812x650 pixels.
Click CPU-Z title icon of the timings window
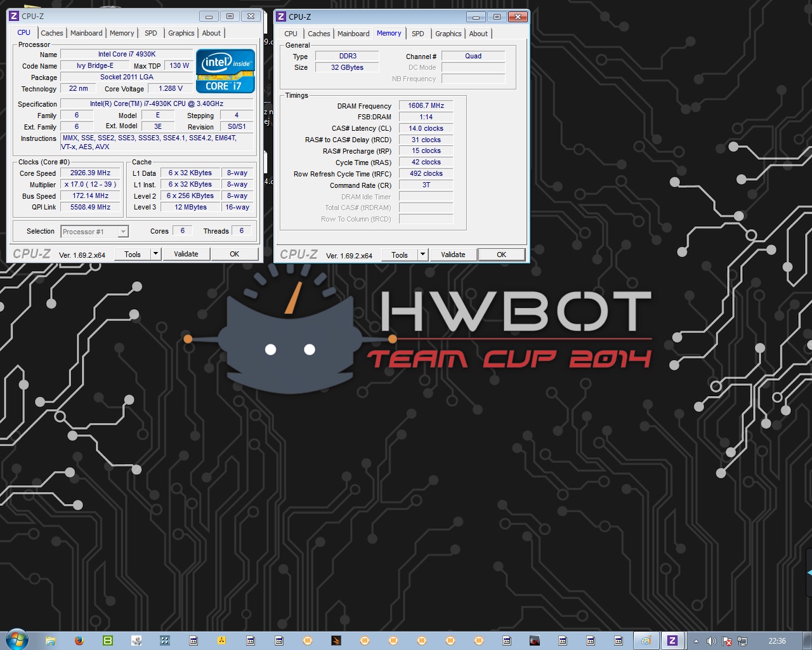(281, 17)
